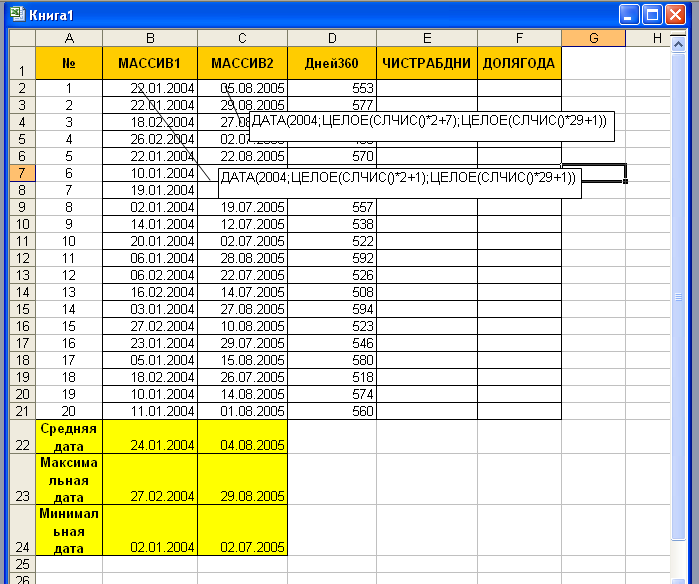The width and height of the screenshot is (699, 584).
Task: Click the Дней360 header cell
Action: [332, 63]
